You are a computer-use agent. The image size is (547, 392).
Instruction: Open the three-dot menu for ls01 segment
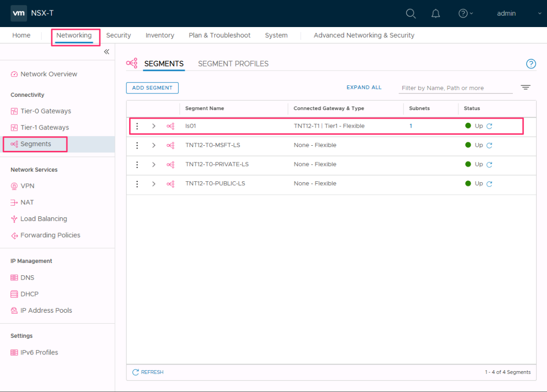coord(137,126)
